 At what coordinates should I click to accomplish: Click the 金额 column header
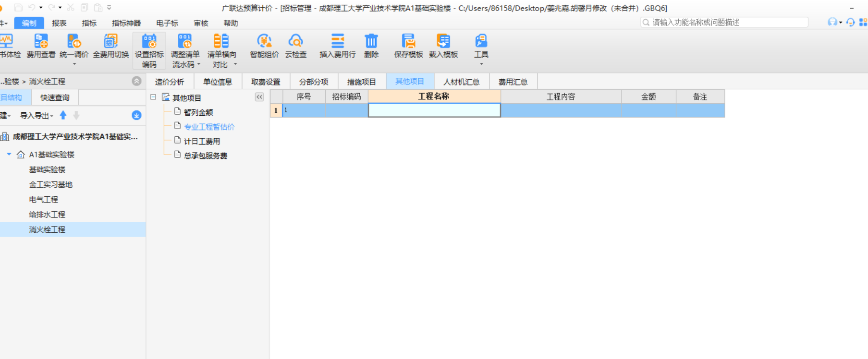point(648,96)
